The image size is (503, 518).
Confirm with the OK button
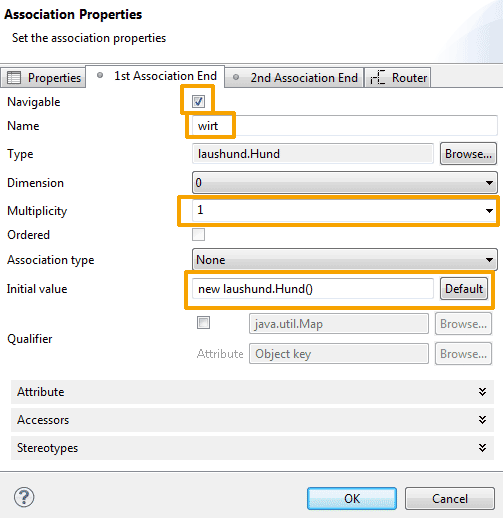click(352, 499)
